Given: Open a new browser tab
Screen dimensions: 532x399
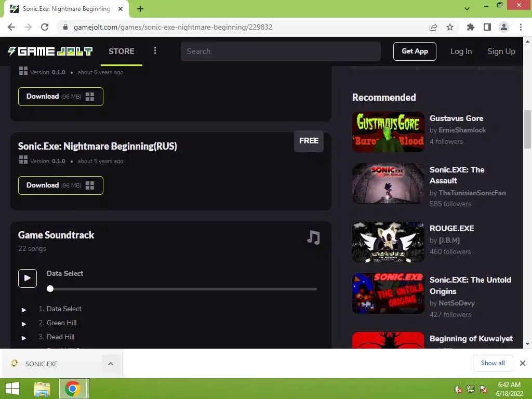Looking at the screenshot, I should click(140, 9).
